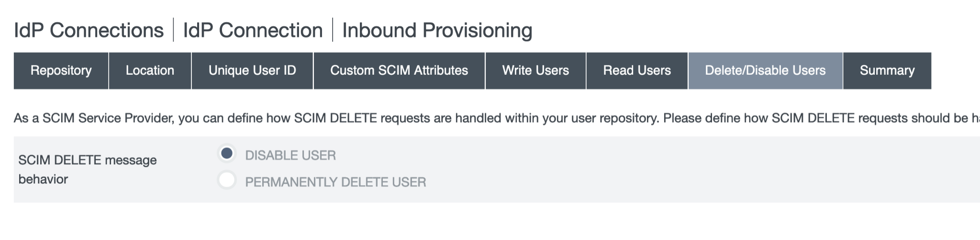Select the Custom SCIM Attributes tab
The image size is (980, 240).
(399, 71)
